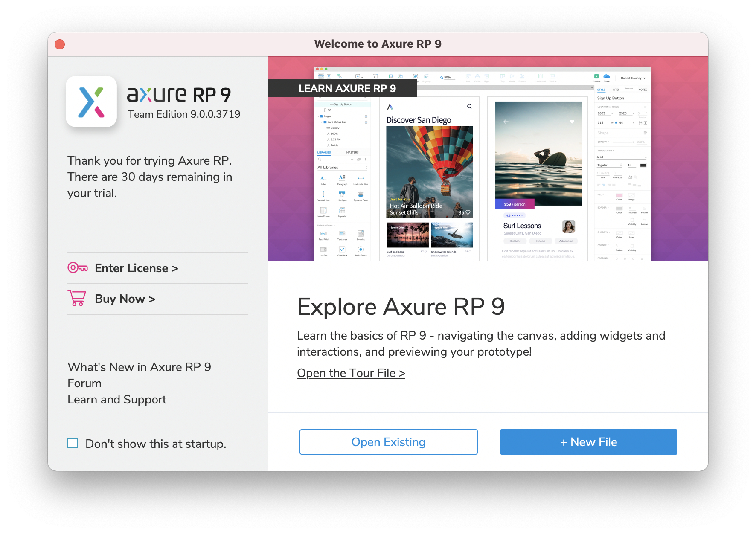Screen dimensions: 756x534
Task: Click the blue Share cloud icon in banner
Action: click(x=606, y=76)
